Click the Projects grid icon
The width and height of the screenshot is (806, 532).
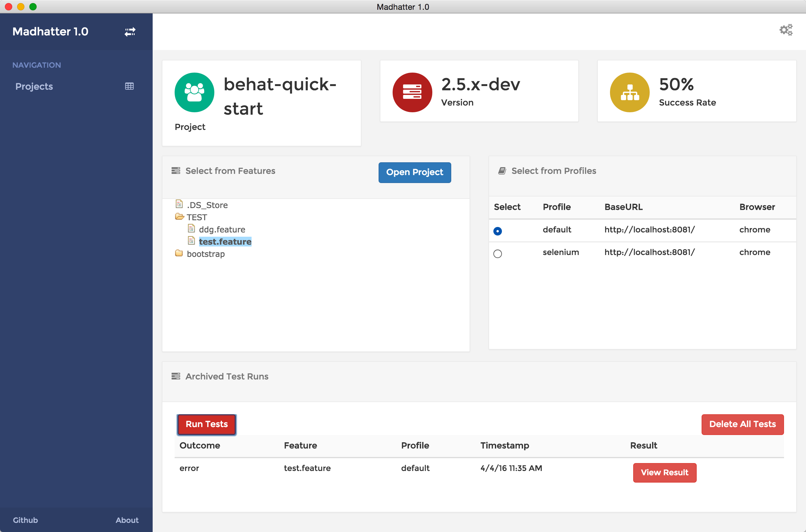[x=129, y=86]
